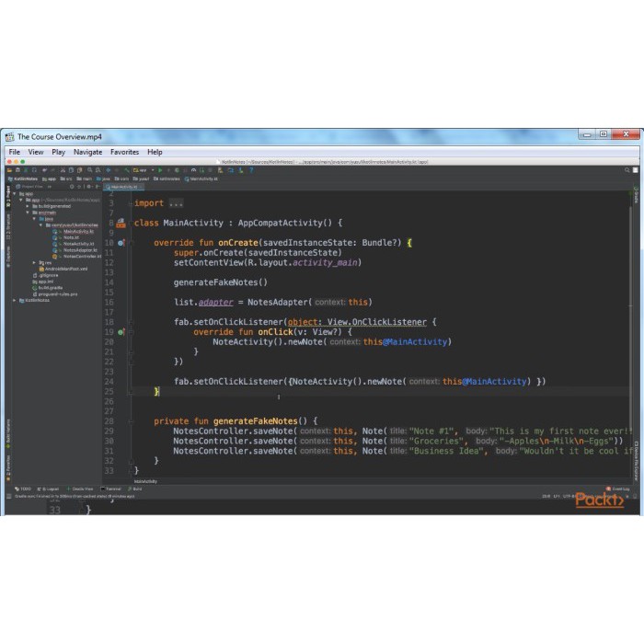Click the override gutter icon beside onClick

121,331
